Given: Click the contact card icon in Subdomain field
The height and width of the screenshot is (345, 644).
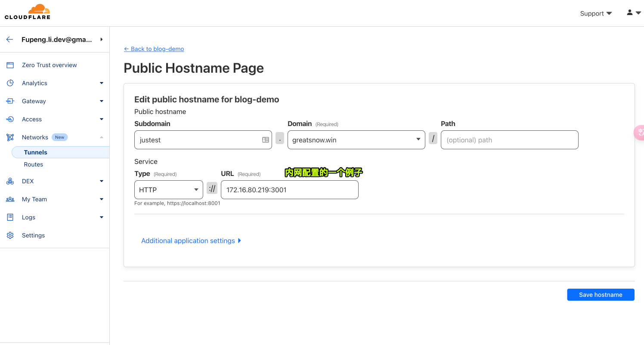Looking at the screenshot, I should pos(266,140).
